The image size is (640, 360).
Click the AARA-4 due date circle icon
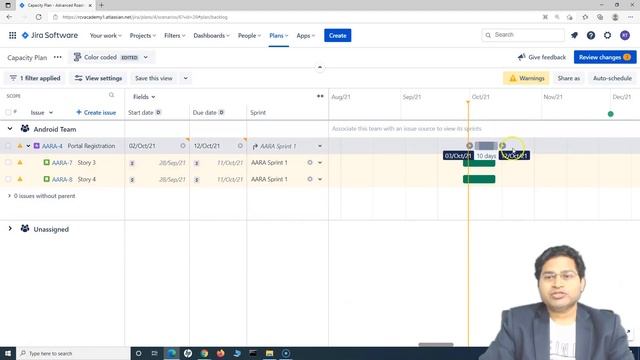click(x=240, y=146)
